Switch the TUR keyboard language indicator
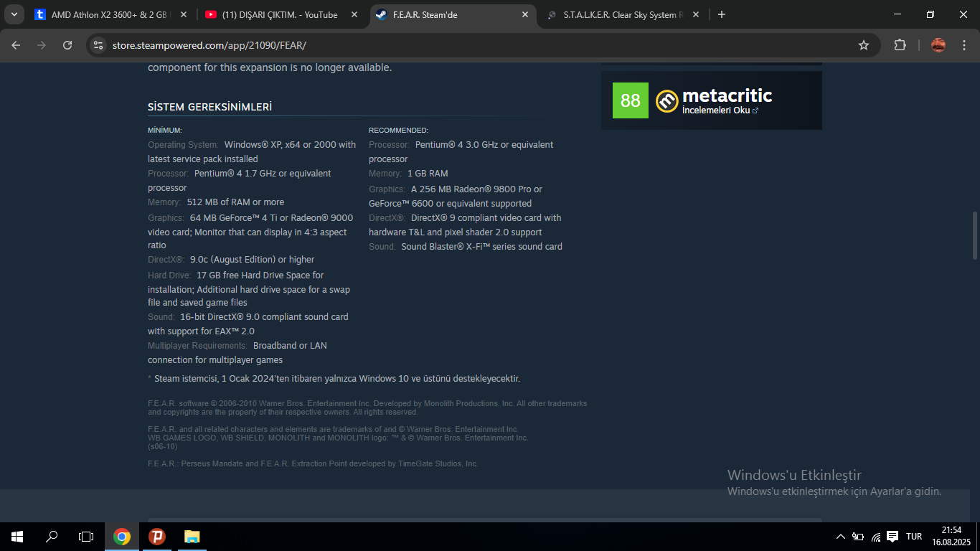 pos(914,537)
